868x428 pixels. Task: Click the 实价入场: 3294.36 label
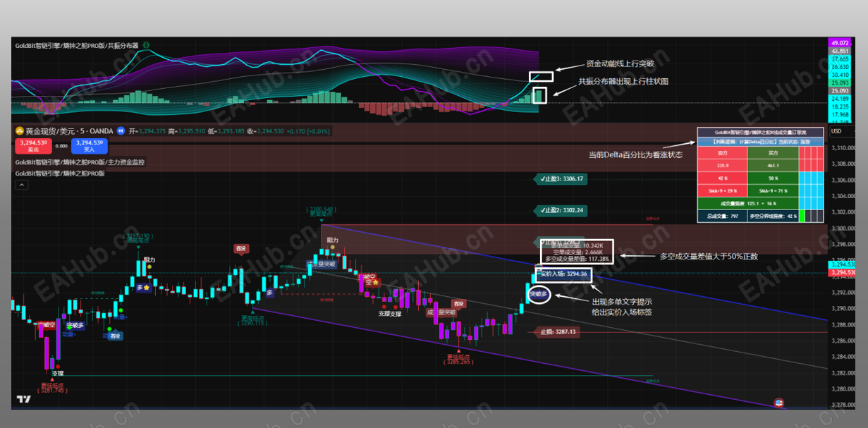(563, 274)
